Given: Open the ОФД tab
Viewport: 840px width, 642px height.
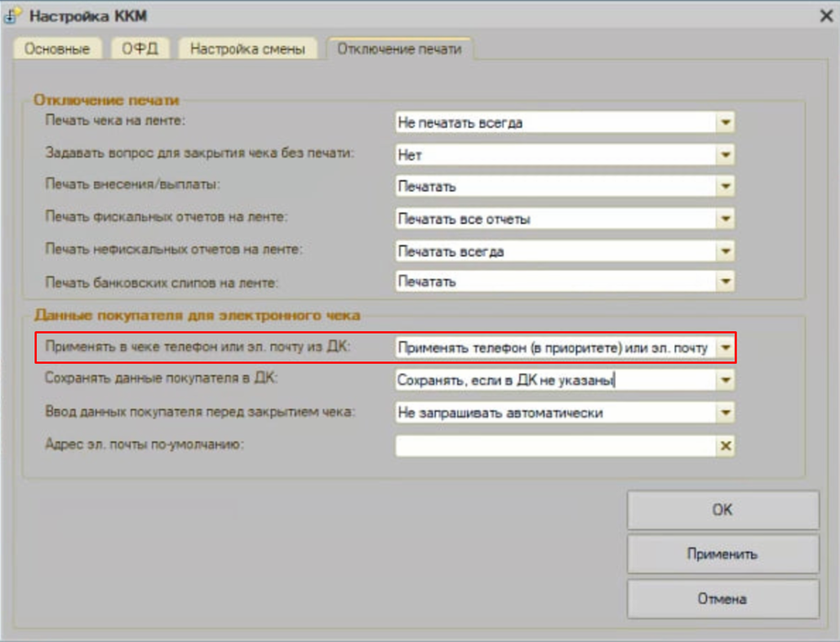Looking at the screenshot, I should pyautogui.click(x=139, y=49).
